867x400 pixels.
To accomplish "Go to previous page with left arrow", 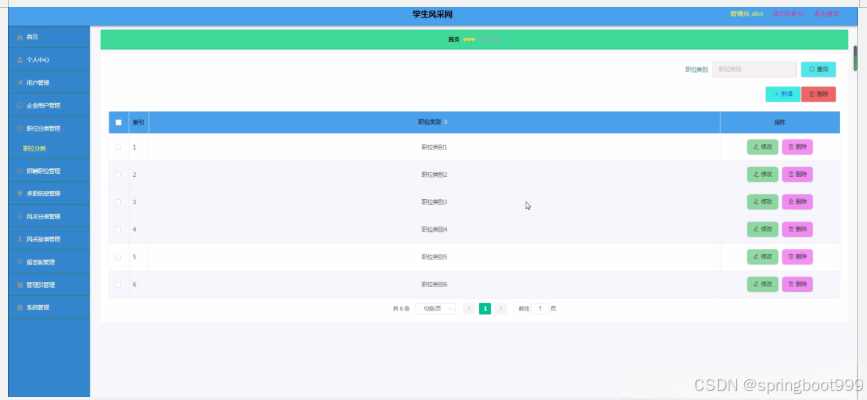I will click(469, 309).
